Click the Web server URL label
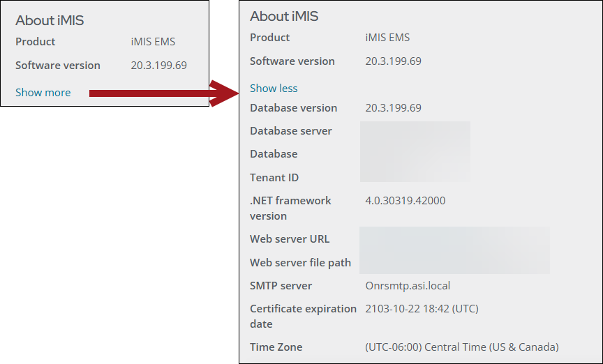Viewport: 603px width, 364px height. click(290, 239)
